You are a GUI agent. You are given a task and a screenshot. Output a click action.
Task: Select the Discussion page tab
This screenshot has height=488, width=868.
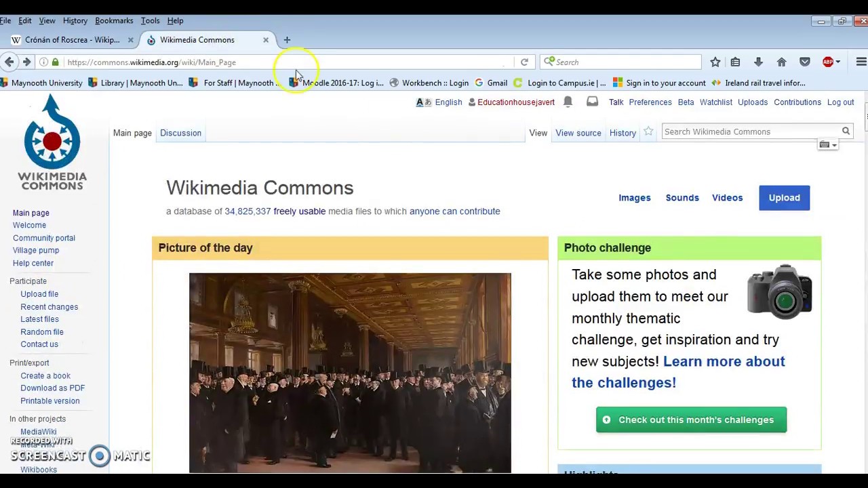coord(180,133)
